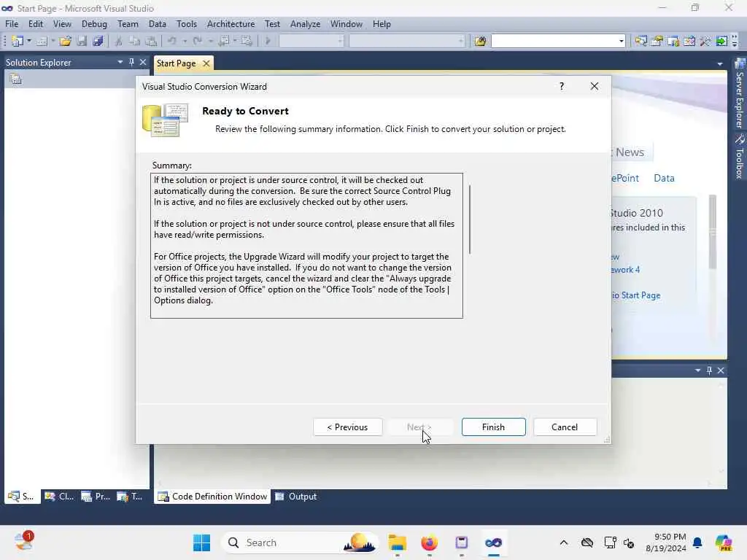Close the Start Page tab
The width and height of the screenshot is (747, 560).
tap(206, 63)
